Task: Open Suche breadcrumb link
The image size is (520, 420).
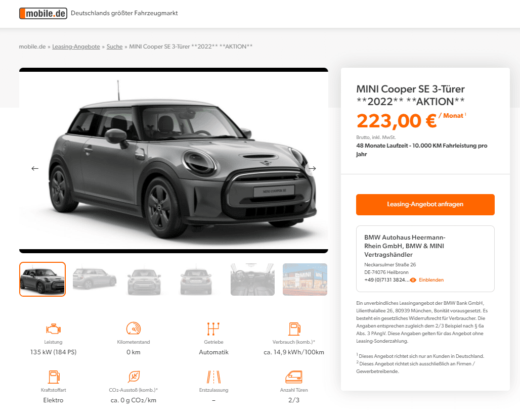Action: (114, 46)
